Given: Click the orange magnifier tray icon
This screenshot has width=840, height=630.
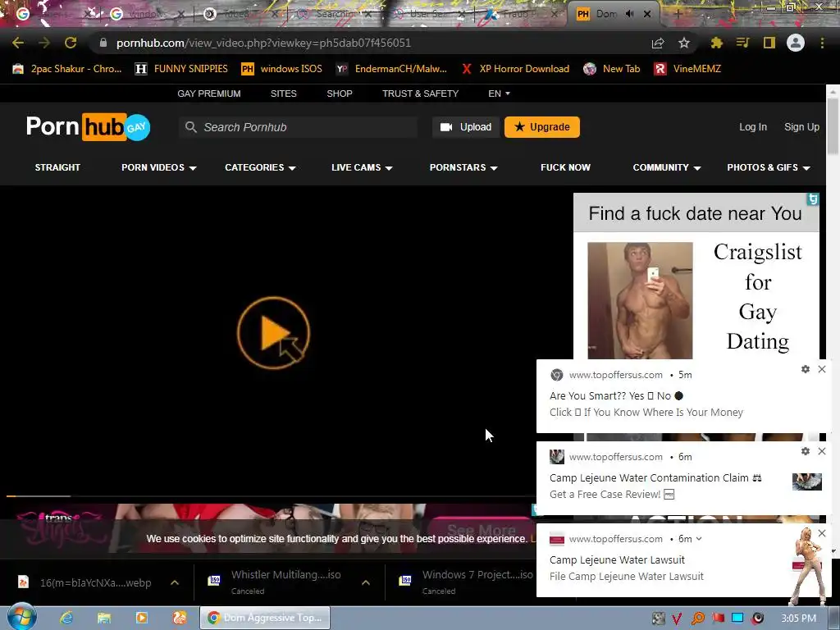Looking at the screenshot, I should click(x=697, y=619).
